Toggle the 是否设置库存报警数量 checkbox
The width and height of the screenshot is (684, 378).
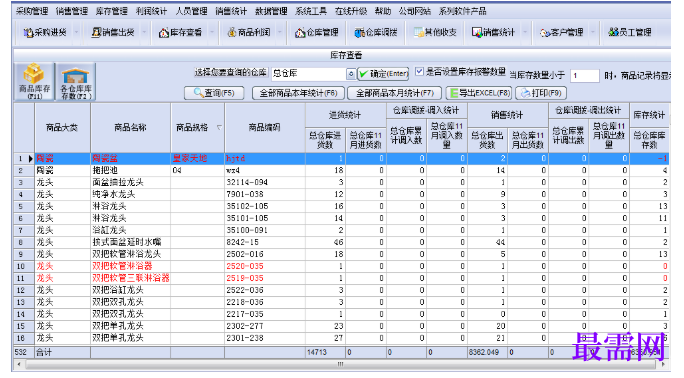(x=419, y=72)
